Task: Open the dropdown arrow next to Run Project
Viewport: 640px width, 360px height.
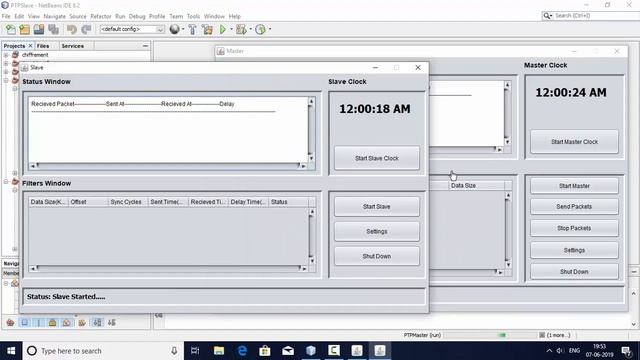Action: (x=231, y=29)
